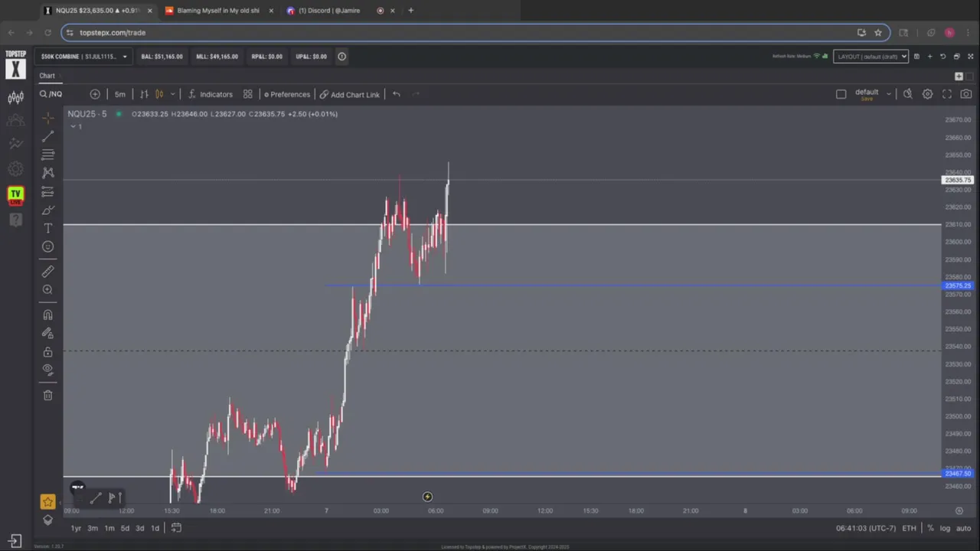The height and width of the screenshot is (551, 980).
Task: Toggle the favorites star toolbar
Action: pos(47,501)
